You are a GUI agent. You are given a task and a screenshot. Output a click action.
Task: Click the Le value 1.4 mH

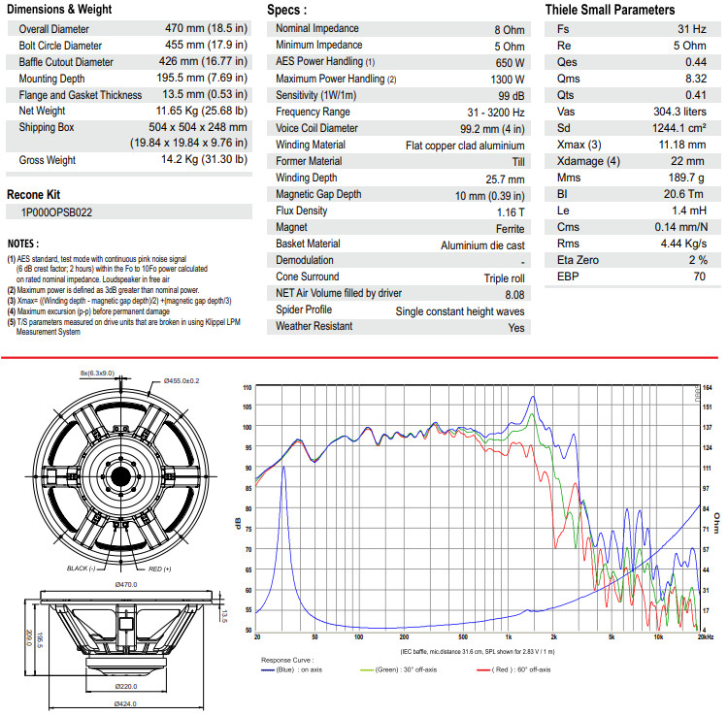[689, 211]
